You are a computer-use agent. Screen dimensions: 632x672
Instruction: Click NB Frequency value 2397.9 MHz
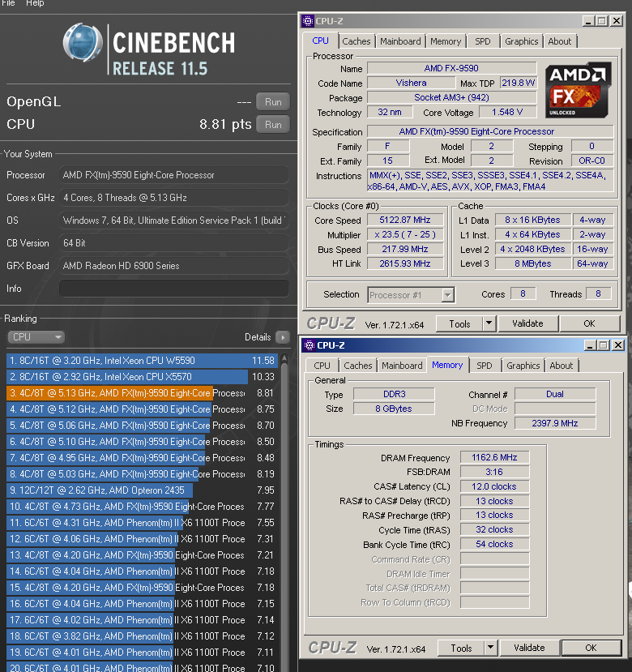click(555, 423)
